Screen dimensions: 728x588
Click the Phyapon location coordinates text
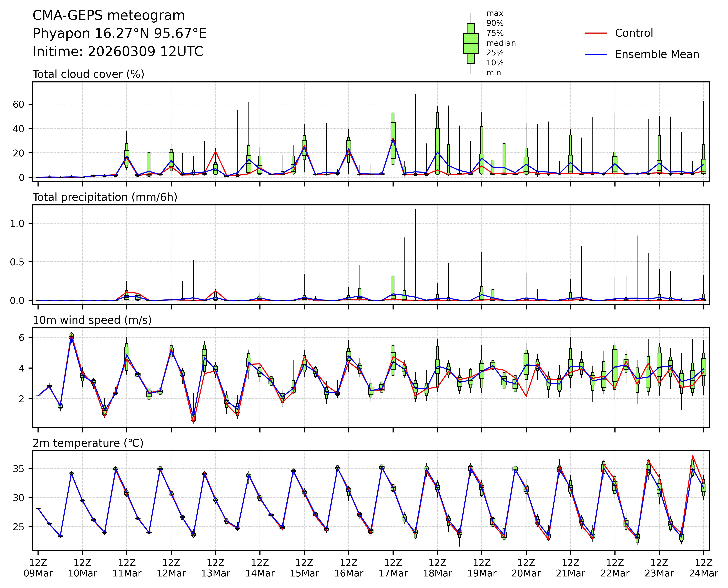(x=119, y=33)
